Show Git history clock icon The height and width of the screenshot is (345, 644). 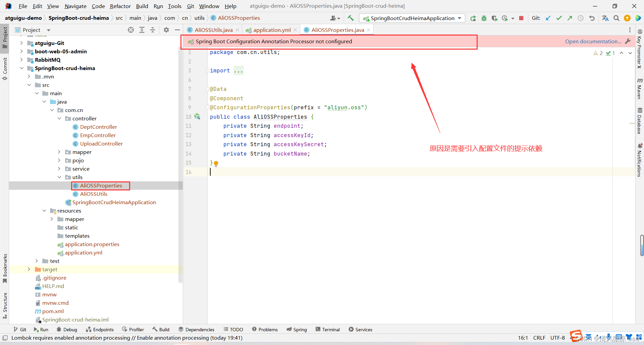pos(581,18)
